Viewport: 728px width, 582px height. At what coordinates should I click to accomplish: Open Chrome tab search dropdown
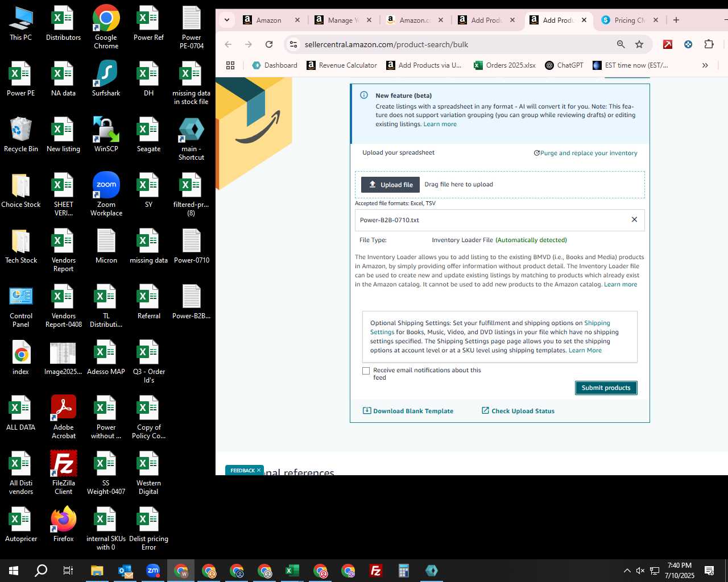pos(227,20)
